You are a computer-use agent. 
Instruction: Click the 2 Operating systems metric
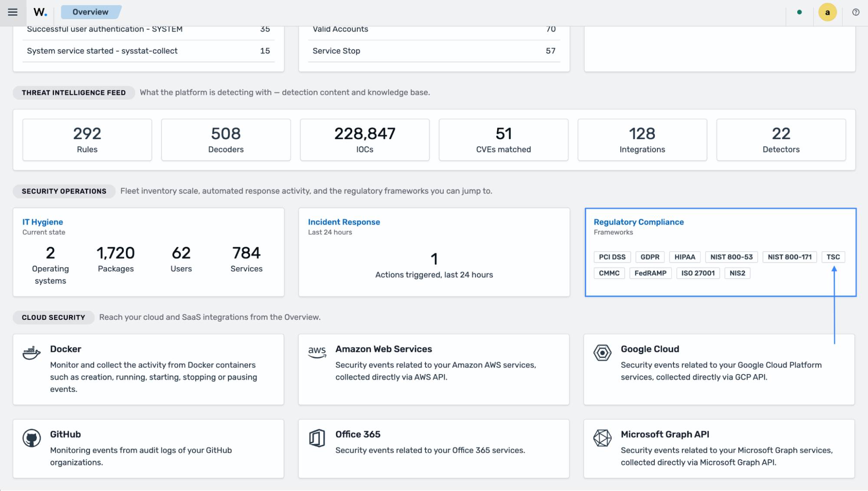tap(50, 265)
